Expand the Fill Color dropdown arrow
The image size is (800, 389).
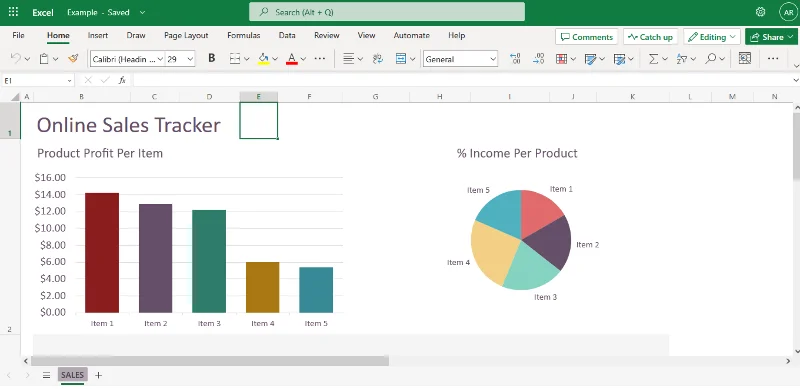coord(275,59)
